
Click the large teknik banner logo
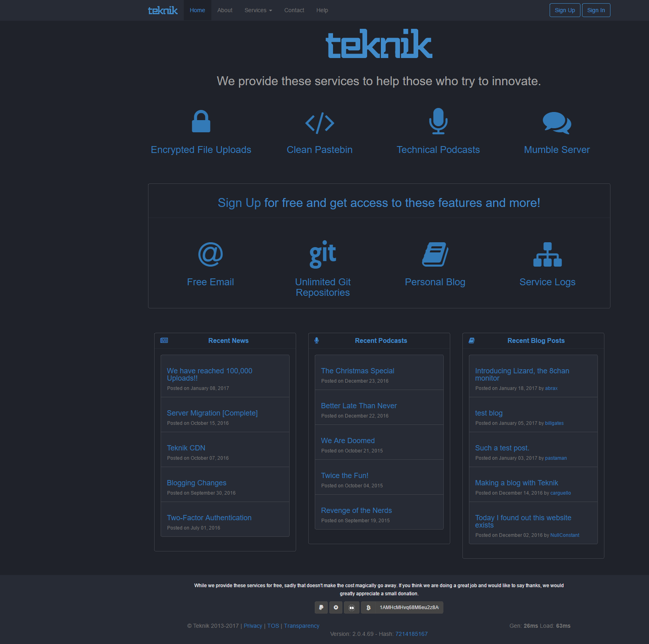(x=379, y=44)
